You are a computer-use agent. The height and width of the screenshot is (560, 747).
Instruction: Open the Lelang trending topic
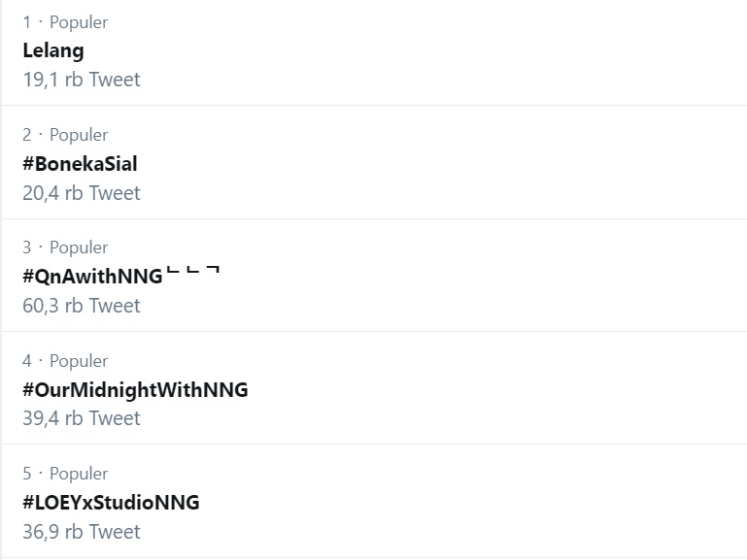click(53, 50)
